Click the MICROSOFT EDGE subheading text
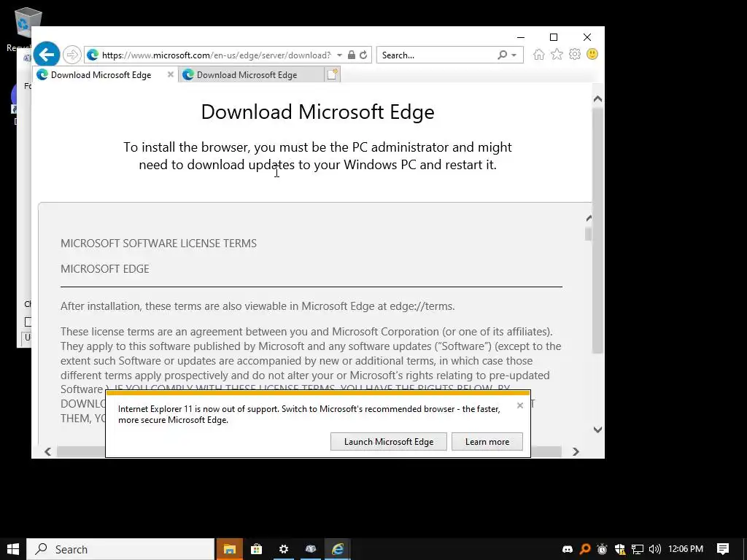 tap(105, 269)
